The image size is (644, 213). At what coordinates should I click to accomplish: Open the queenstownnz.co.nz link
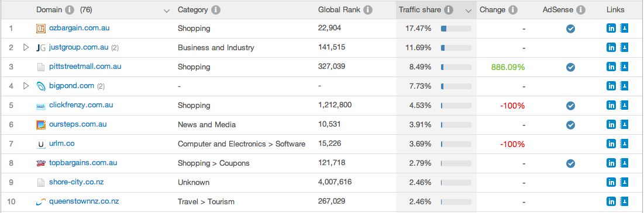84,201
